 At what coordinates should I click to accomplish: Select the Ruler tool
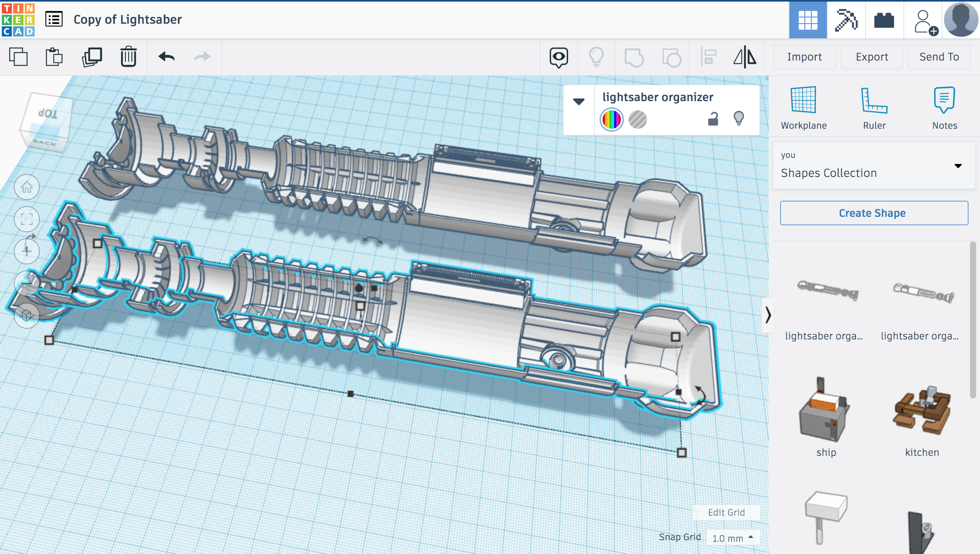(x=874, y=108)
